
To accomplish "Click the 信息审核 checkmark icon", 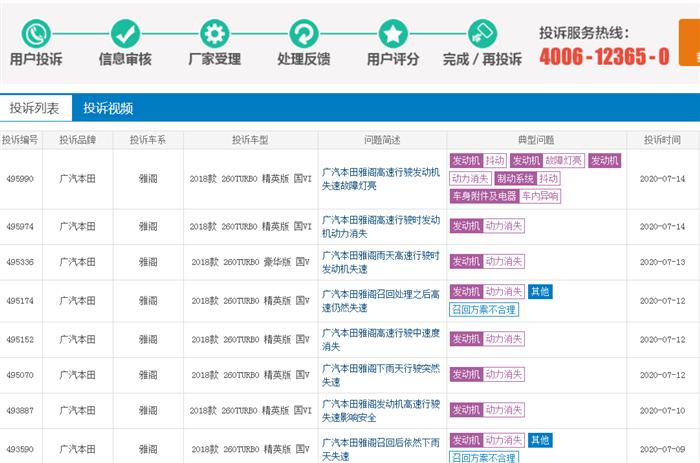I will point(125,33).
